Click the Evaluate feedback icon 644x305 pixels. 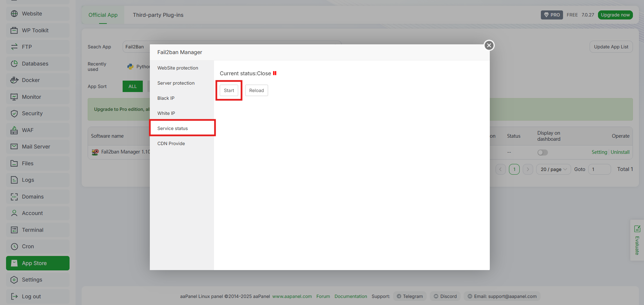(637, 229)
